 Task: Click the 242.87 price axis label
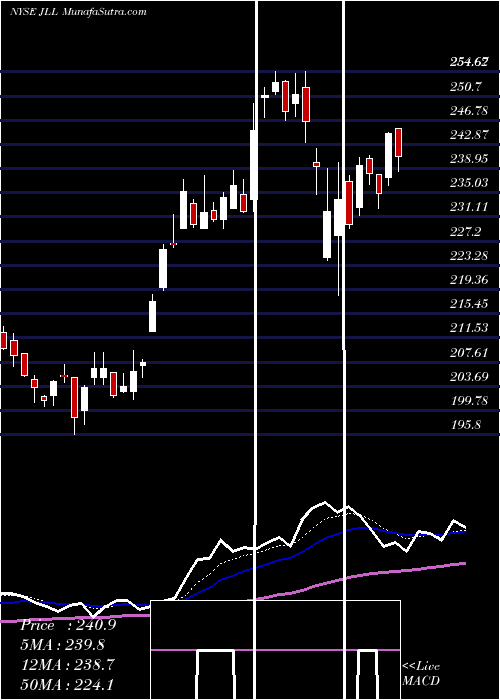point(468,135)
